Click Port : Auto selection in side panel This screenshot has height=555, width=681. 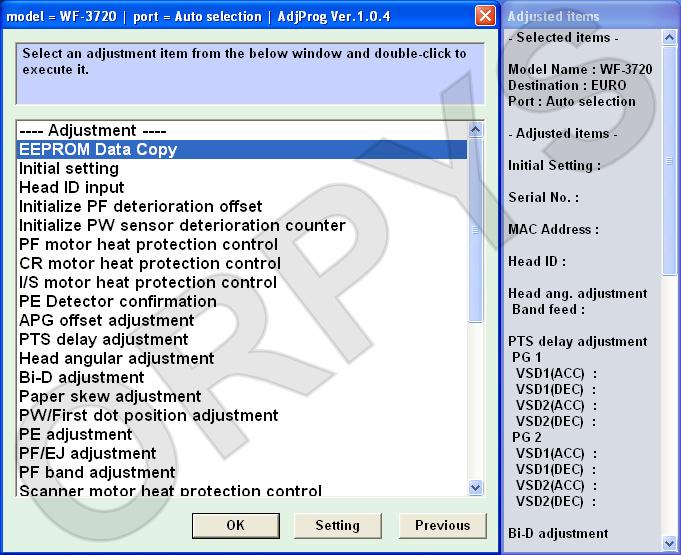pyautogui.click(x=572, y=102)
